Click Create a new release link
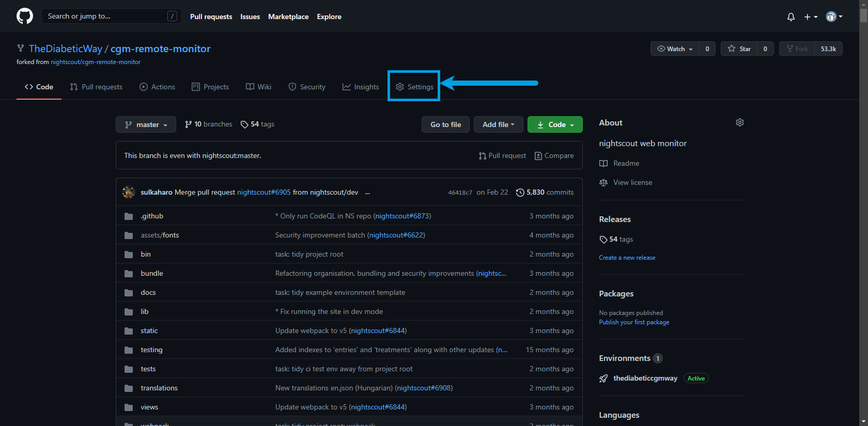This screenshot has width=868, height=426. click(627, 258)
